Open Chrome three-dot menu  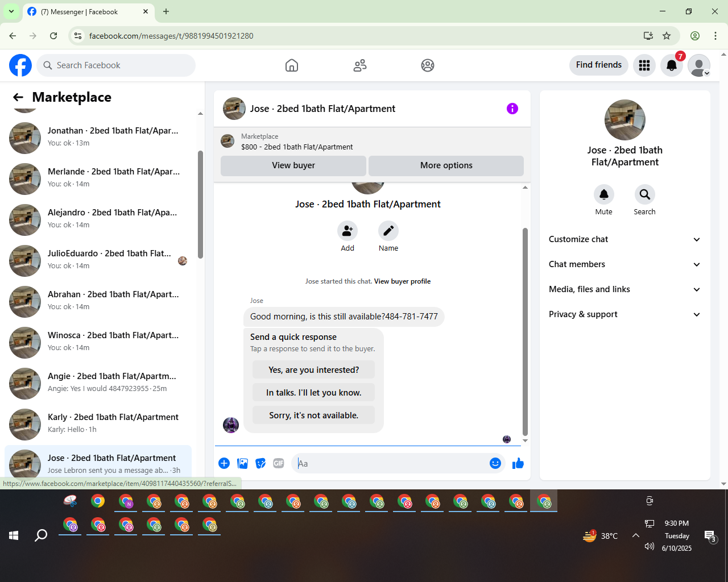coord(715,36)
